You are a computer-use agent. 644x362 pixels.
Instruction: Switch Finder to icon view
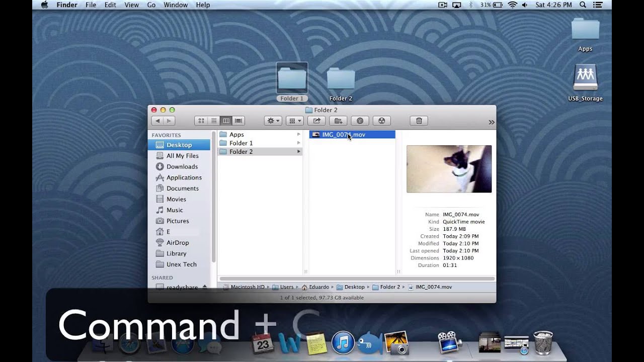[x=201, y=121]
